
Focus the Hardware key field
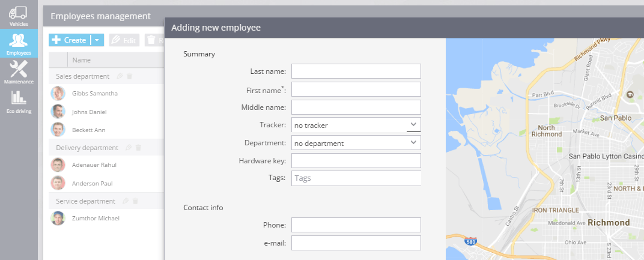click(x=356, y=160)
